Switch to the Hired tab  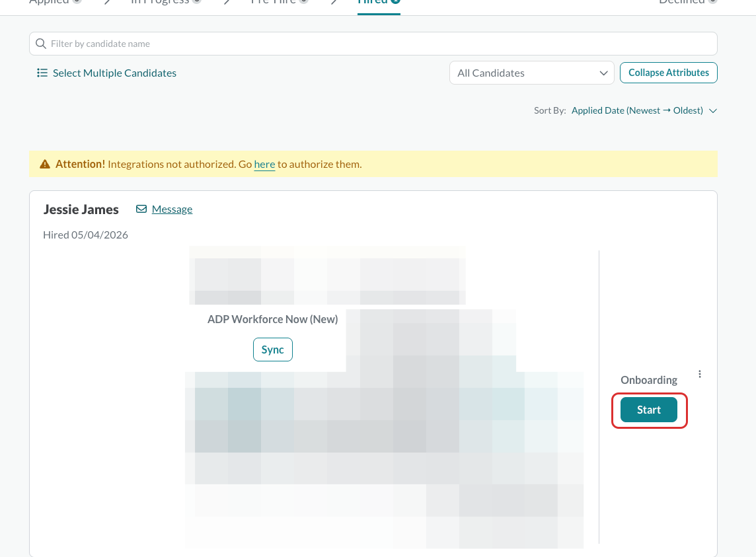pos(379,3)
